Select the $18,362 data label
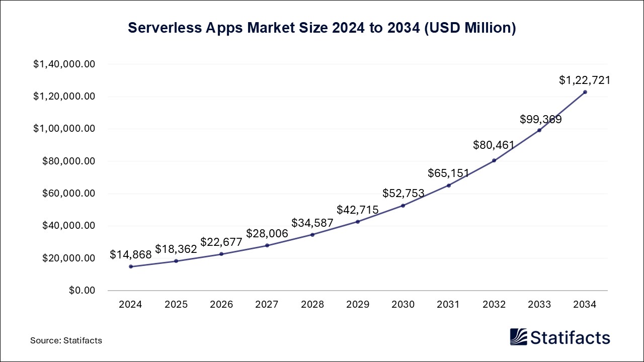This screenshot has height=362, width=644. (176, 249)
